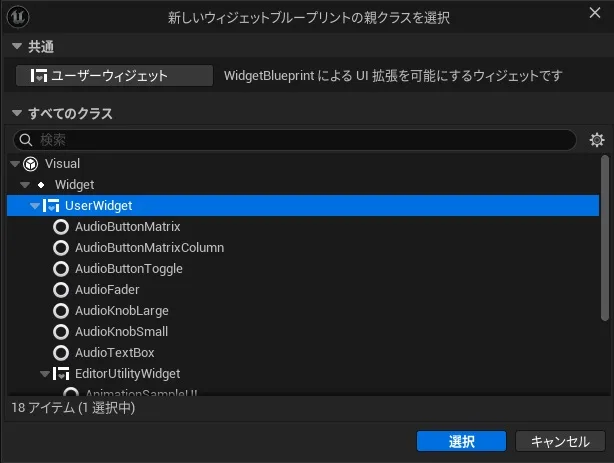
Task: Confirm with the 選択 button
Action: click(x=462, y=441)
